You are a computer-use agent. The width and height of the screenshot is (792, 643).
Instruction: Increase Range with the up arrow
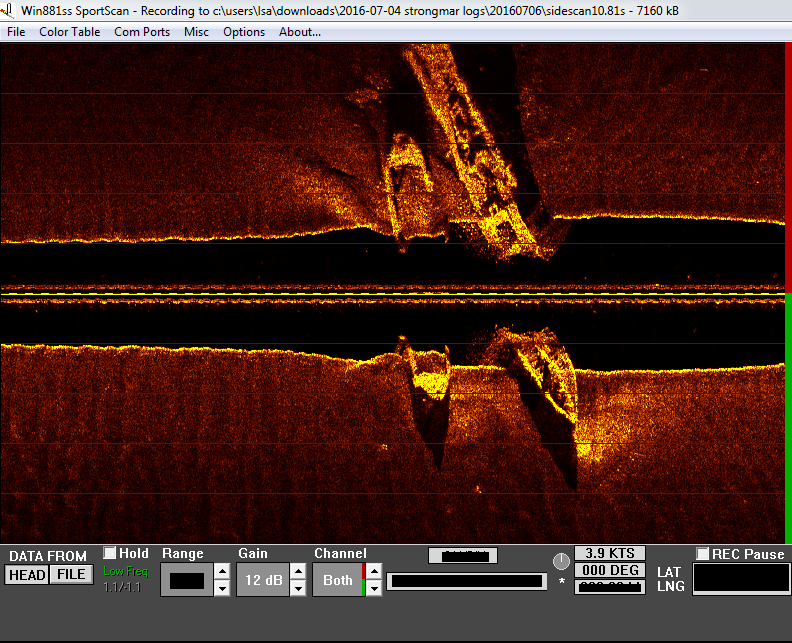tap(222, 571)
